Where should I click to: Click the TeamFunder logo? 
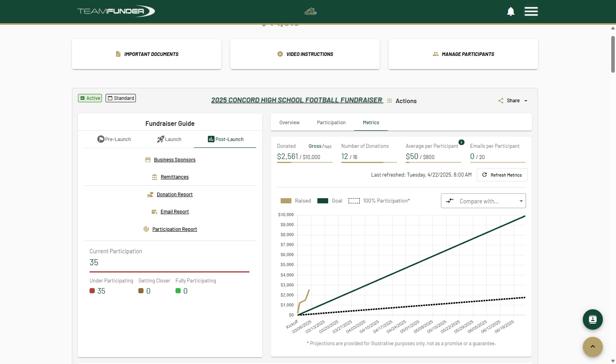116,11
